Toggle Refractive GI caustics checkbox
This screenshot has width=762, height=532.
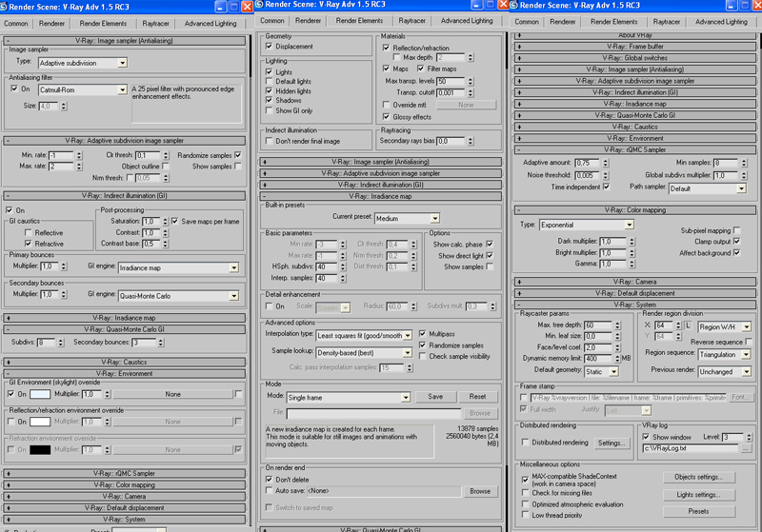[x=29, y=244]
